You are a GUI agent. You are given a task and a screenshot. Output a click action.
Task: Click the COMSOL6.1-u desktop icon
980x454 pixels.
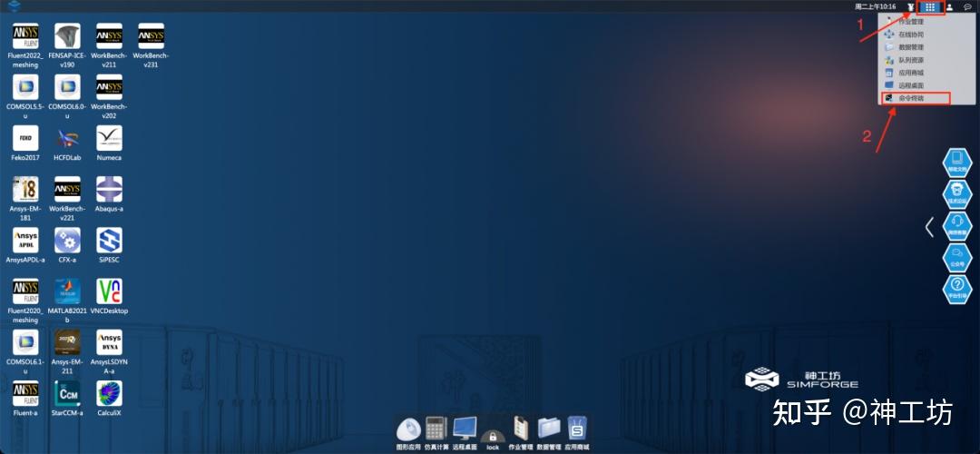click(x=25, y=342)
